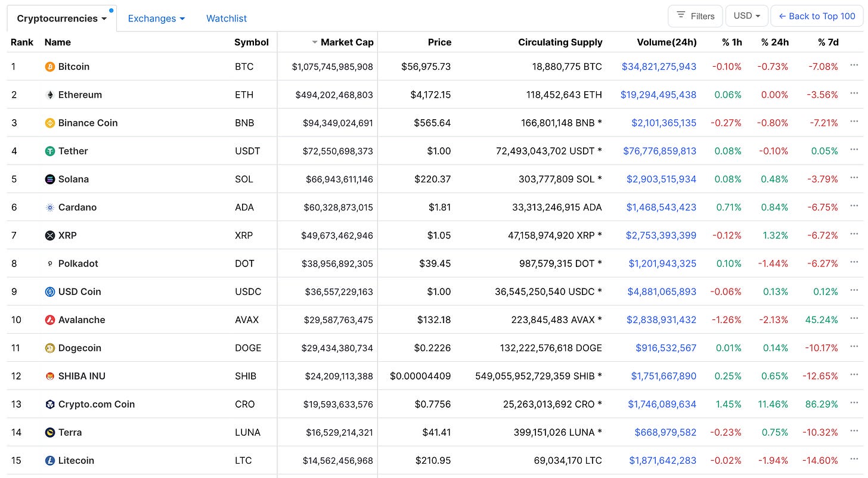
Task: Click Cardano supply 33,313,246,915 ADA
Action: tap(557, 207)
